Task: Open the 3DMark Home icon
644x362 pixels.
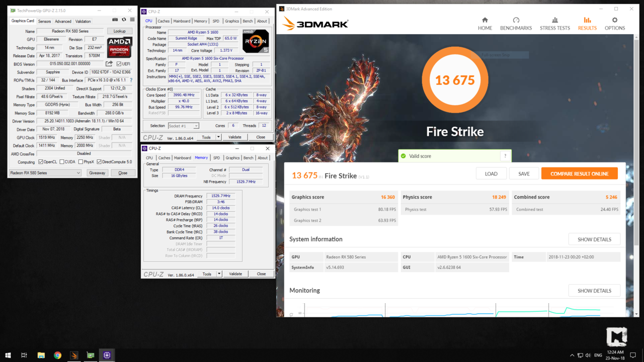Action: point(485,24)
